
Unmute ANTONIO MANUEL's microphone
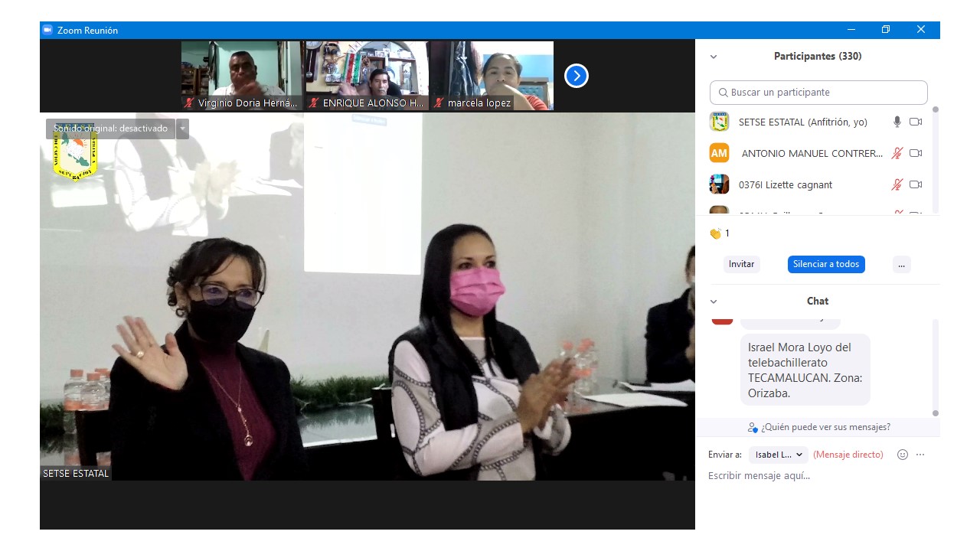(897, 153)
